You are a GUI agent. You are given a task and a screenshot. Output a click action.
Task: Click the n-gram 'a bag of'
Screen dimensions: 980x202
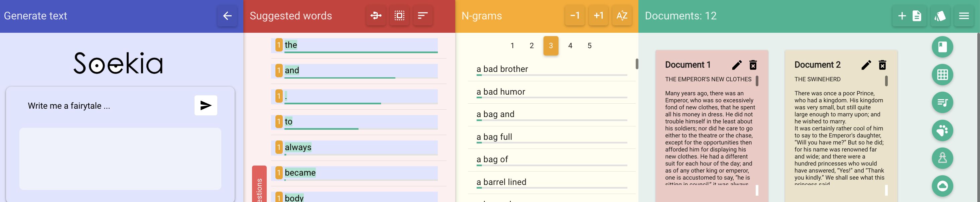point(551,160)
